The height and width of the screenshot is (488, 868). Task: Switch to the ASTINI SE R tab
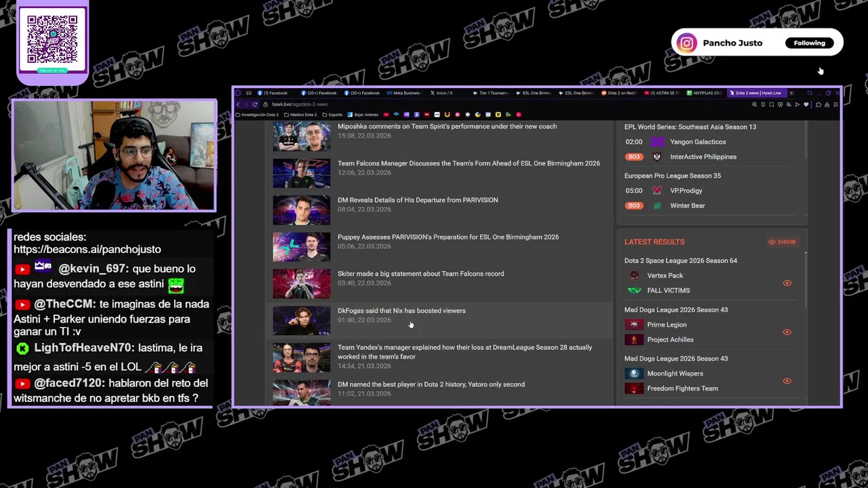pos(662,93)
